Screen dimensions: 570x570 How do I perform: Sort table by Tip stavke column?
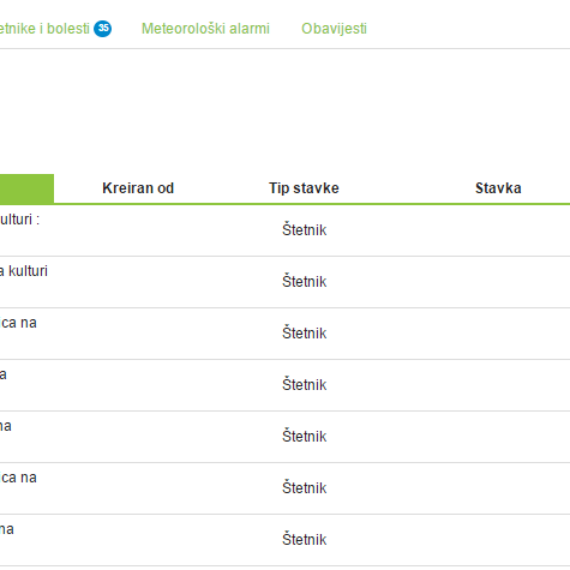point(304,188)
